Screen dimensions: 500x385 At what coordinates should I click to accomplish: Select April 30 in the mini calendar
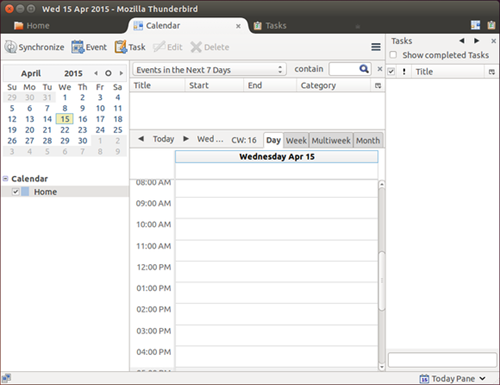click(83, 141)
